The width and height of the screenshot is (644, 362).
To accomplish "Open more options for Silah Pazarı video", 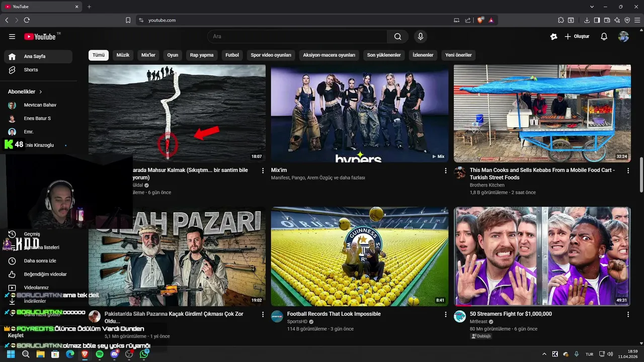I will (x=263, y=314).
